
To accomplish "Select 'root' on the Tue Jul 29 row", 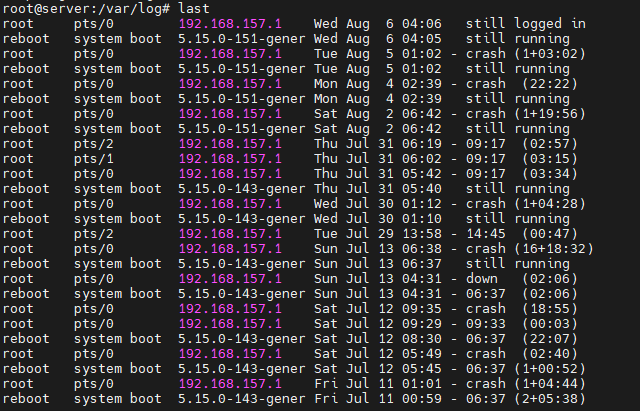I will coord(18,234).
